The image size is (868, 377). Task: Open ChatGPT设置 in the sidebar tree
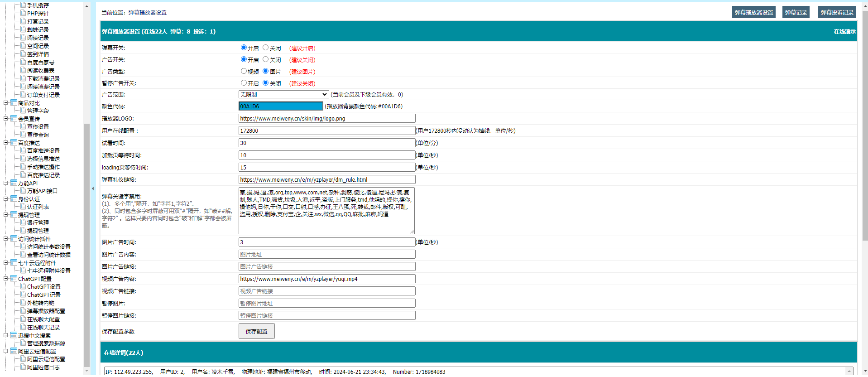(x=44, y=286)
